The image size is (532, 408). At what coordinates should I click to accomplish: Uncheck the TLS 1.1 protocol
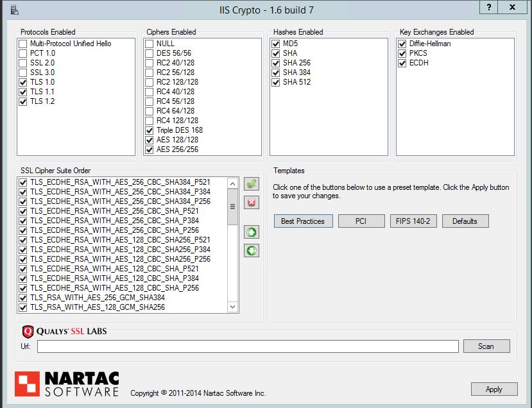click(22, 92)
